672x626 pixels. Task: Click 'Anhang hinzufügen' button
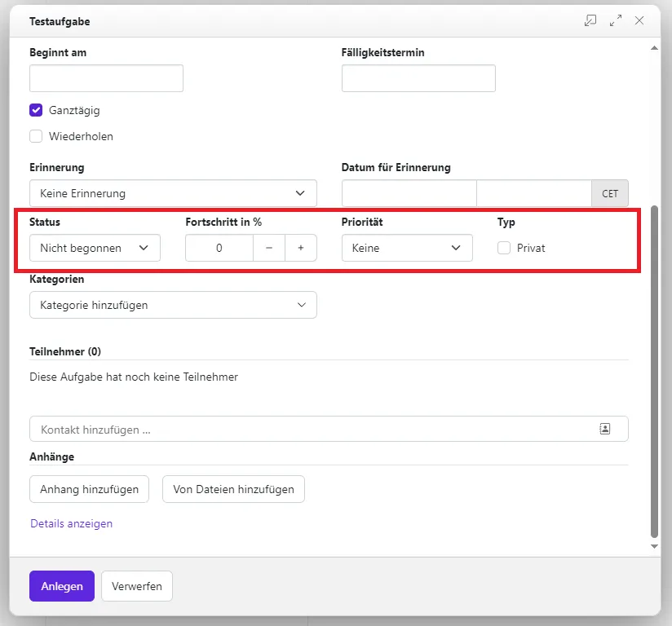90,489
